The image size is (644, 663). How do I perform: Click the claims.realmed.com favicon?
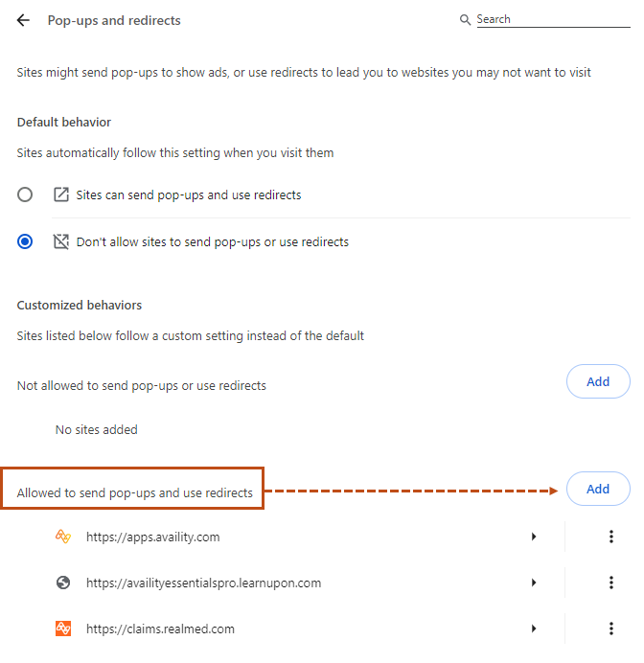[x=63, y=629]
